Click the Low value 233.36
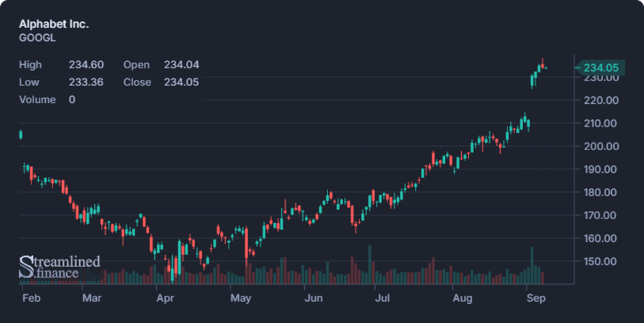The width and height of the screenshot is (644, 323). click(86, 82)
